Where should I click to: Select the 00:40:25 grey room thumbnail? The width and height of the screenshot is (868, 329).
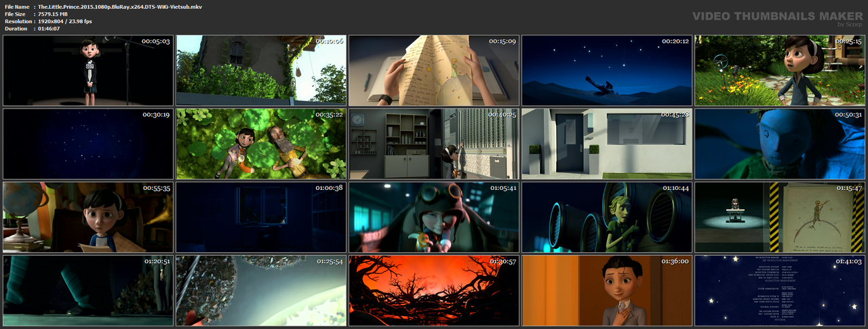pos(434,144)
